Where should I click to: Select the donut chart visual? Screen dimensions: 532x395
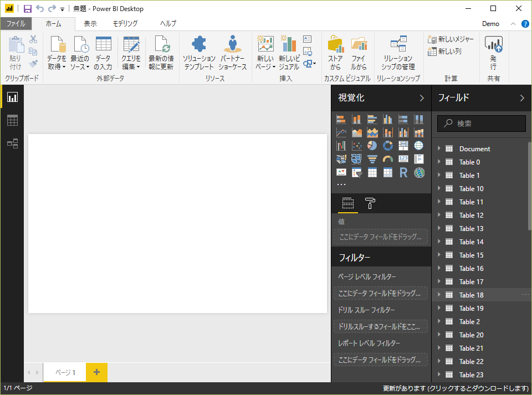point(388,146)
